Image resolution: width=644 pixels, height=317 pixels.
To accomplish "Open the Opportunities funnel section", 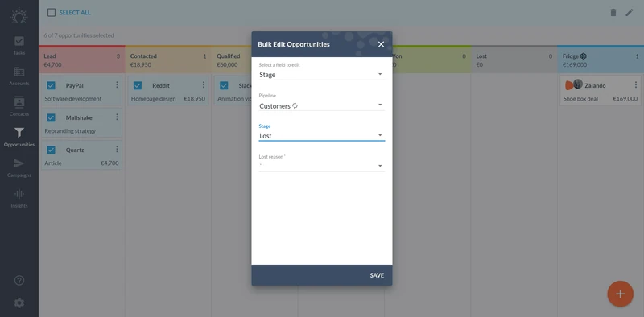I will click(x=19, y=137).
